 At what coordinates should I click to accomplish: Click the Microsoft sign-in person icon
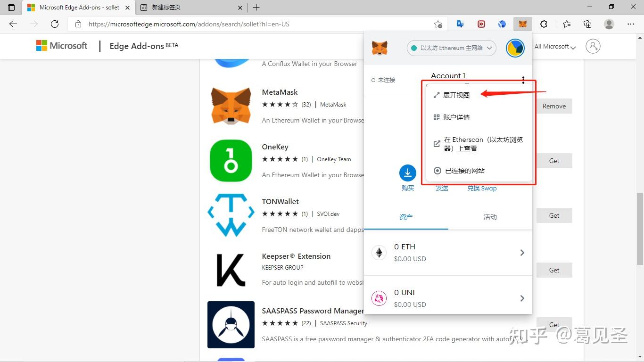point(593,46)
